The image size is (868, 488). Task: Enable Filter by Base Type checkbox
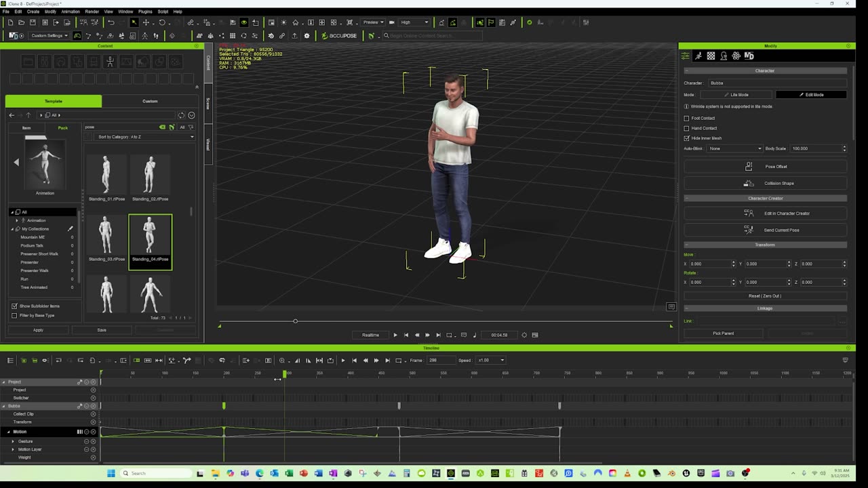click(x=14, y=316)
